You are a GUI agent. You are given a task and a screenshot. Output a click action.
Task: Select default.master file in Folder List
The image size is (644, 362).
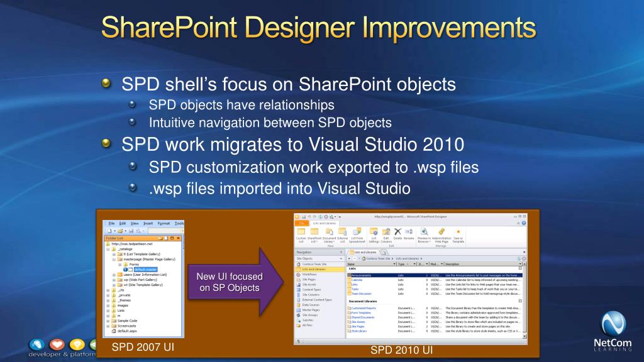point(145,270)
